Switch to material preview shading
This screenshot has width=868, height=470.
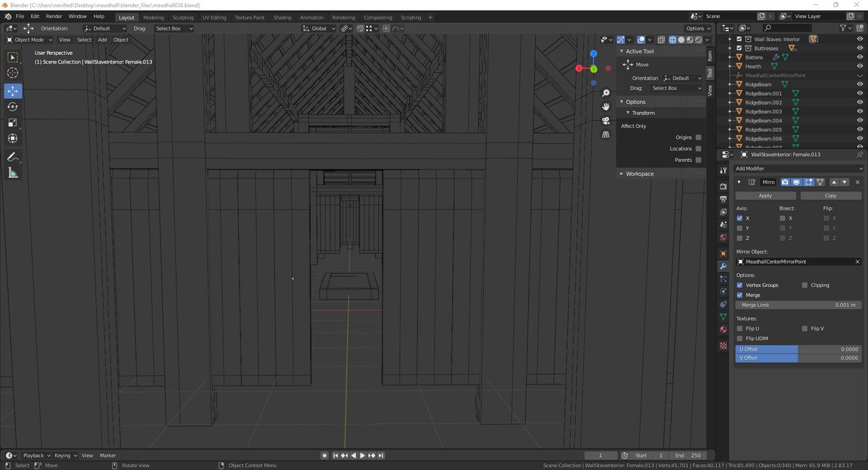(689, 40)
